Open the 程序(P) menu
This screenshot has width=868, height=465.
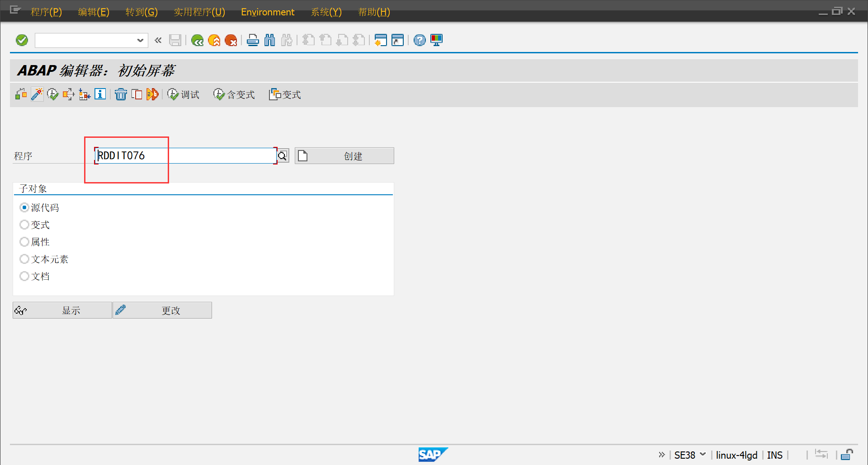pyautogui.click(x=46, y=12)
